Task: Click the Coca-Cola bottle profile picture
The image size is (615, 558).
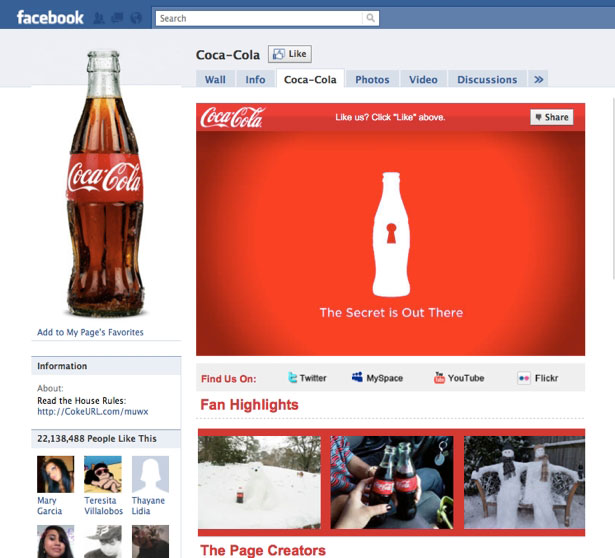Action: click(105, 183)
